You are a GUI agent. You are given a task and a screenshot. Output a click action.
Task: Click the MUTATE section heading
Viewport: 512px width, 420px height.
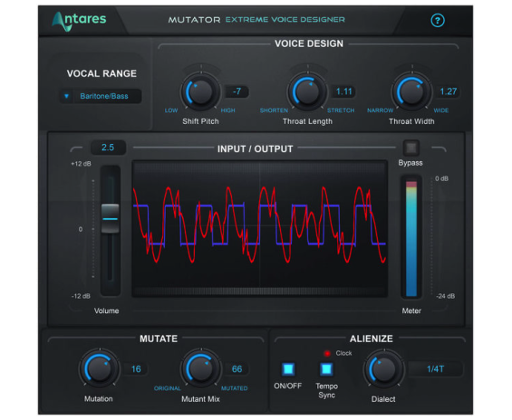(x=159, y=339)
